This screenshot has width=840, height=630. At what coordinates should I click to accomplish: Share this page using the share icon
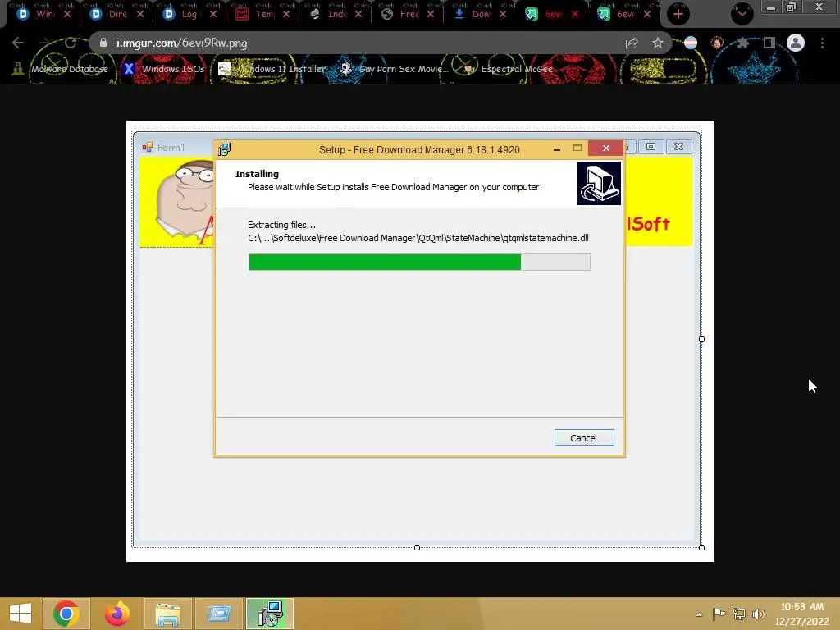[x=632, y=43]
